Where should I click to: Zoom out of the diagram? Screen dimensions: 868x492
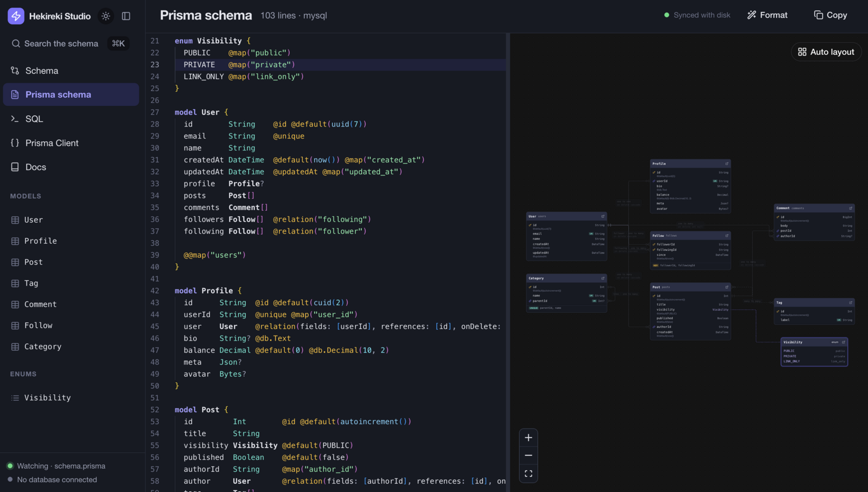(x=528, y=456)
